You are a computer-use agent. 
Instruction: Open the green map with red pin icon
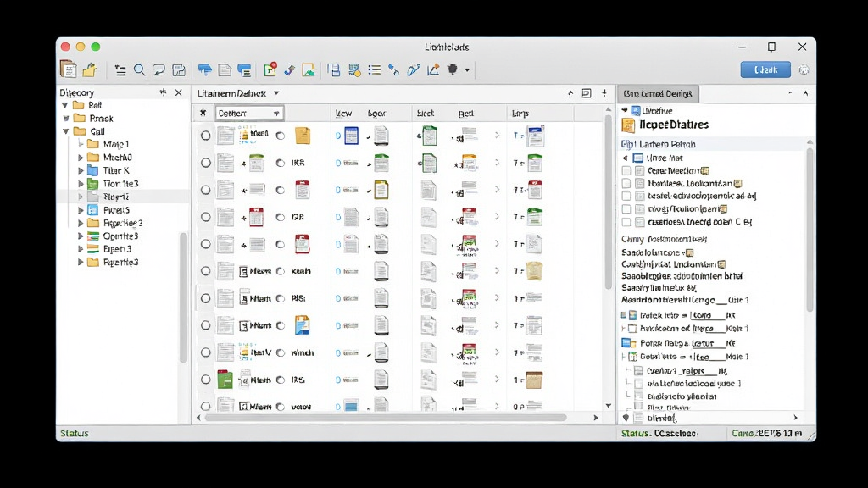tap(270, 69)
